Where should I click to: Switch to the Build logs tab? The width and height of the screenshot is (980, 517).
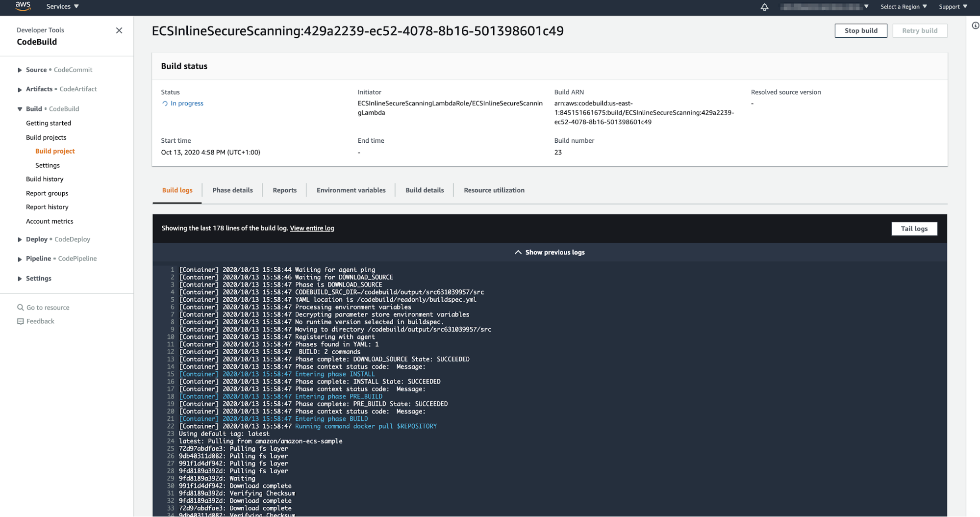177,190
